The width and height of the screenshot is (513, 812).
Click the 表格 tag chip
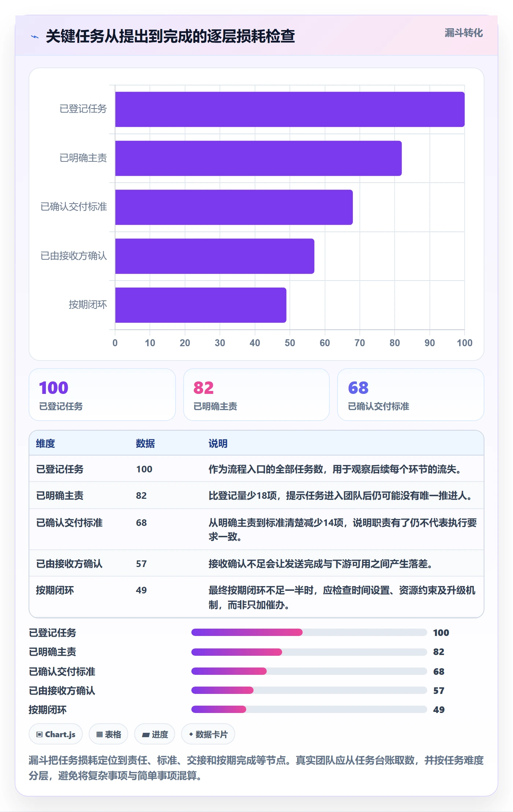(x=108, y=734)
